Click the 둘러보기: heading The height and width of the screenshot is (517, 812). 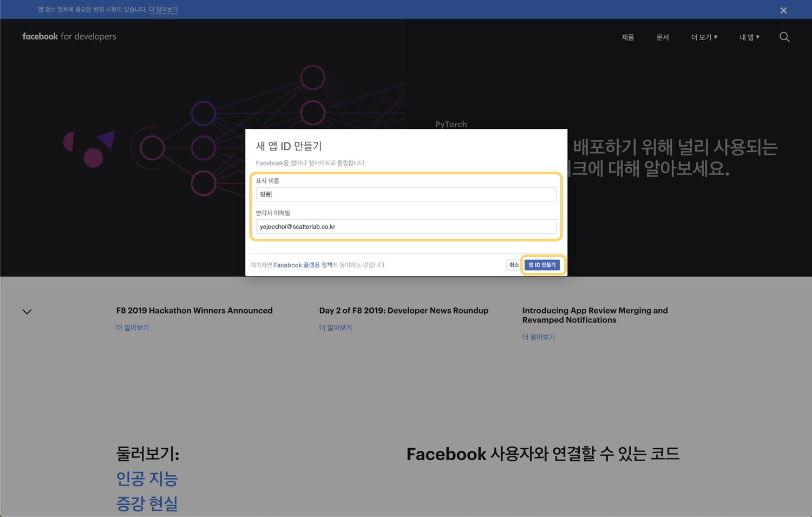pos(147,454)
